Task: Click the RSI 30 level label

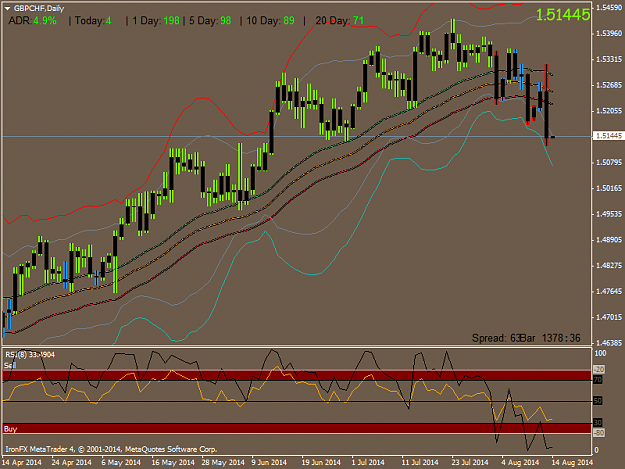Action: (597, 422)
